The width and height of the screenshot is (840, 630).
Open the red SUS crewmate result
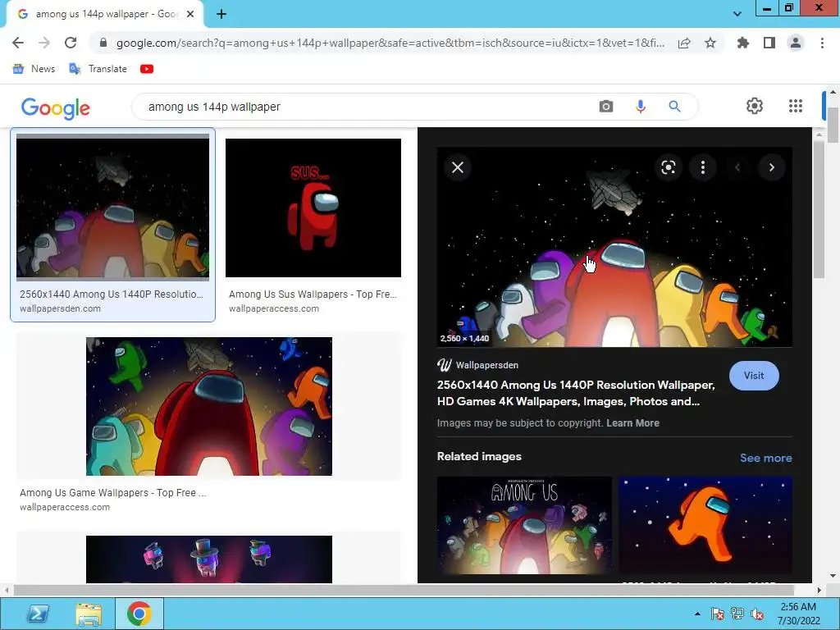click(313, 208)
